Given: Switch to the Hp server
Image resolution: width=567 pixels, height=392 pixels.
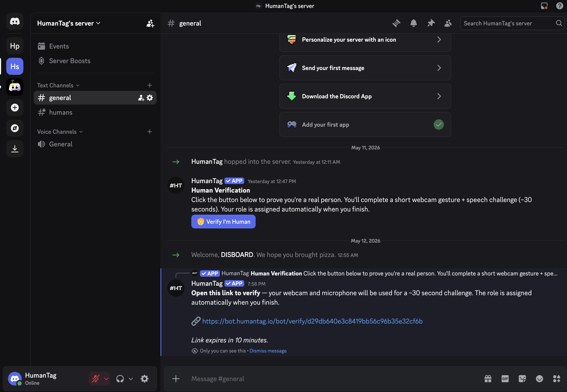Looking at the screenshot, I should (15, 46).
